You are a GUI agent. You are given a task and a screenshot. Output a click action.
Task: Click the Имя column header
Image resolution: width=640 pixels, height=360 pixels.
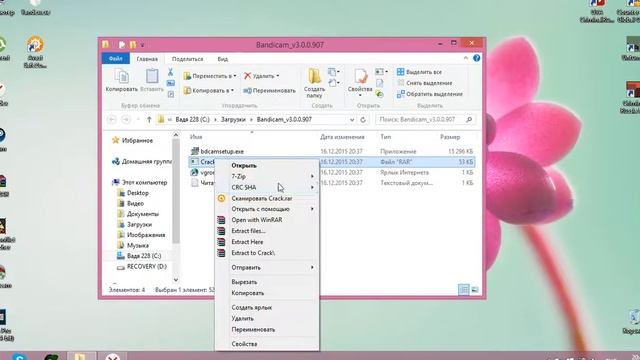(196, 137)
